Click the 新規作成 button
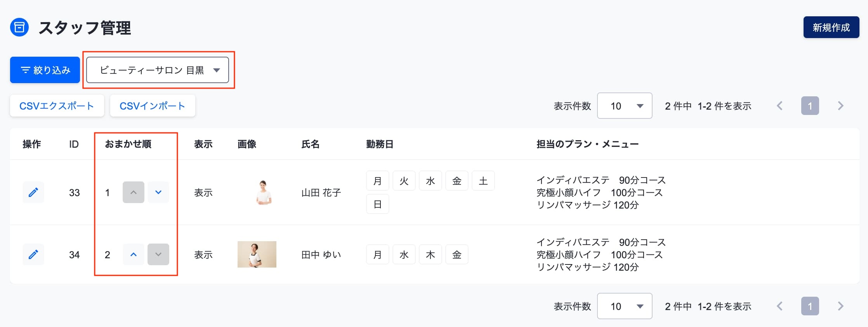This screenshot has width=868, height=327. point(831,27)
